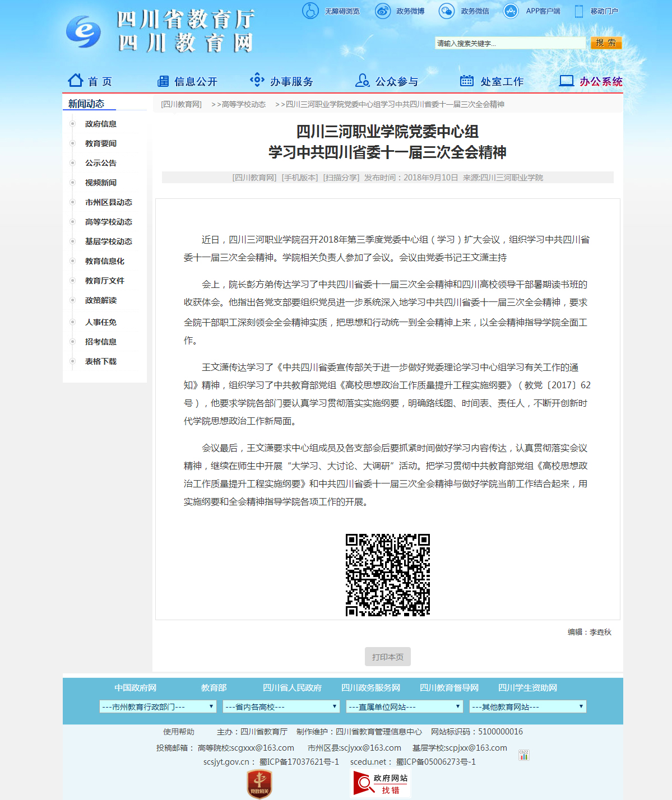Open 高等学校动态 in the sidebar

pos(109,222)
